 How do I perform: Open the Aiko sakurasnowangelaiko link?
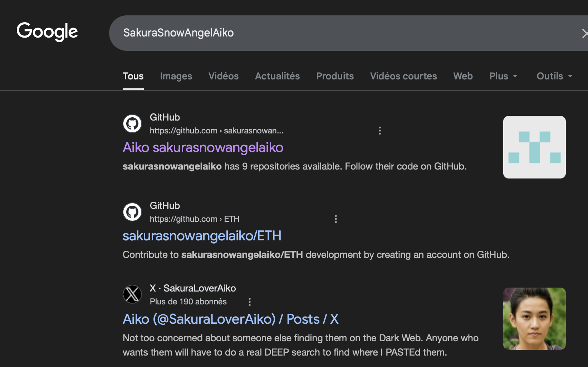[x=203, y=148]
